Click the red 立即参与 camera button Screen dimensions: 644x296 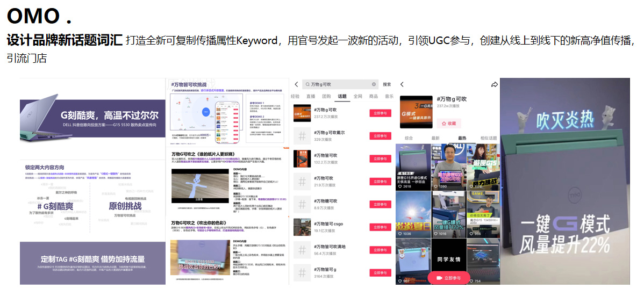click(448, 278)
